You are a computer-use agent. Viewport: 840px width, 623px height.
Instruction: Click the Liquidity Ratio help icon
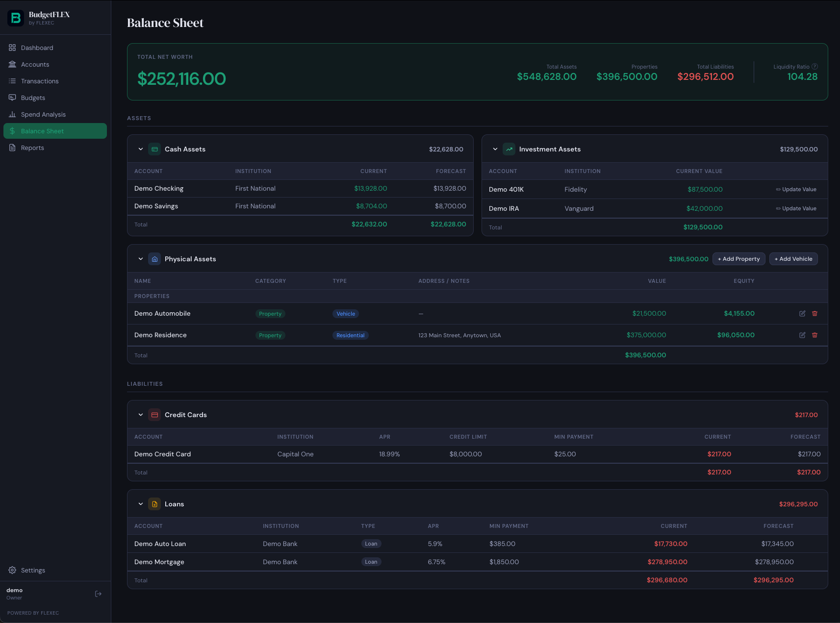(815, 67)
